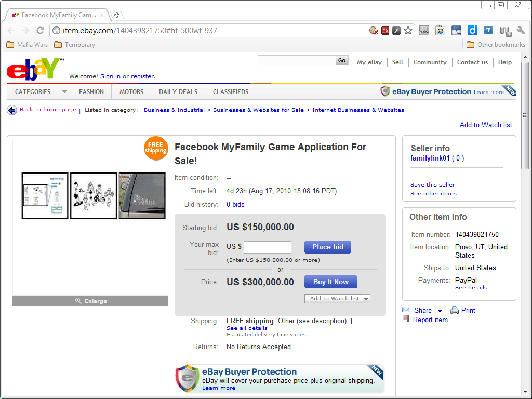This screenshot has height=399, width=532.
Task: Click the eBay logo
Action: (35, 69)
